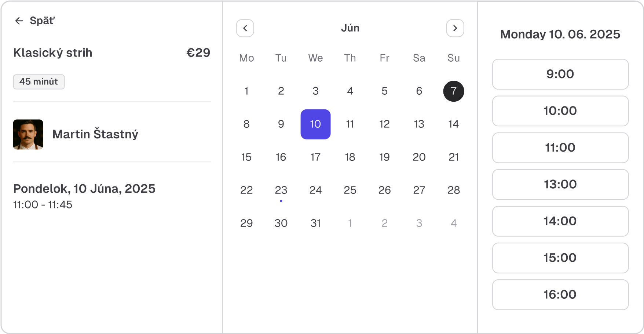This screenshot has height=334, width=644.
Task: Select the 9:00 time slot
Action: point(560,74)
